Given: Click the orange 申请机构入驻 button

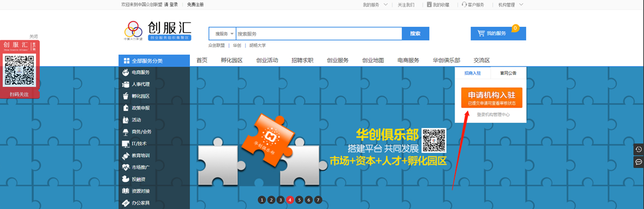Looking at the screenshot, I should tap(491, 98).
